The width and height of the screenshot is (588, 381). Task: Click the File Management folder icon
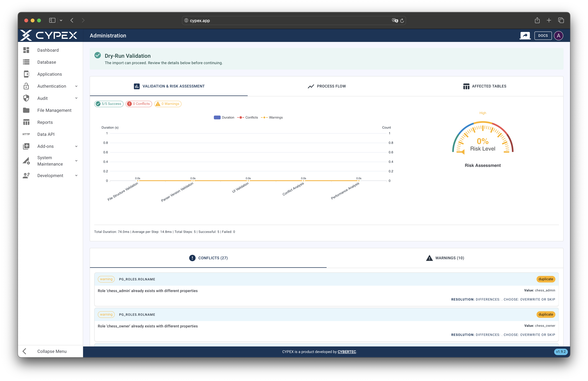point(26,110)
